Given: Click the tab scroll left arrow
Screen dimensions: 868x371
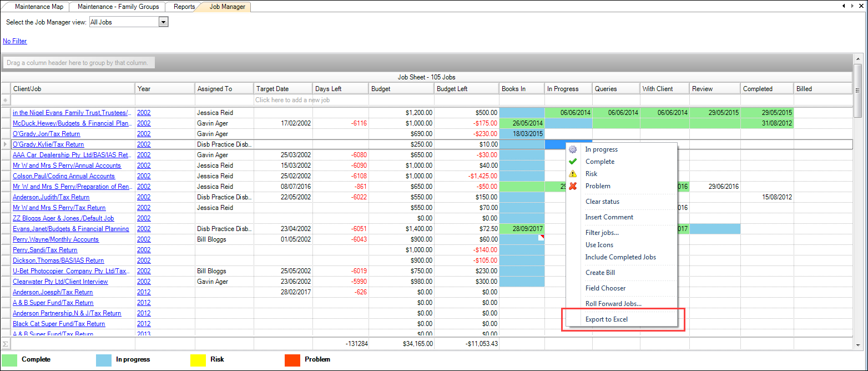Looking at the screenshot, I should (x=844, y=6).
